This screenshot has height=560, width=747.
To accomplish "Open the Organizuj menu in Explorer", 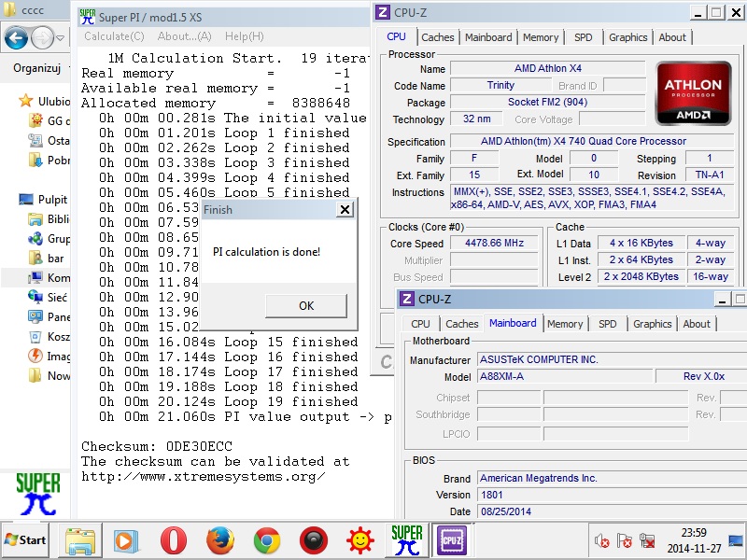I will click(x=36, y=68).
